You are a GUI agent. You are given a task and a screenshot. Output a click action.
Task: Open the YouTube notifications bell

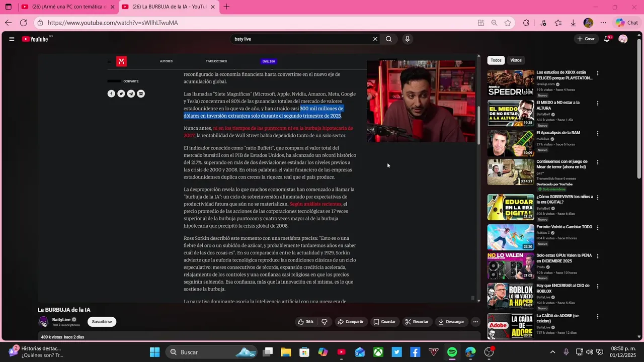point(607,39)
